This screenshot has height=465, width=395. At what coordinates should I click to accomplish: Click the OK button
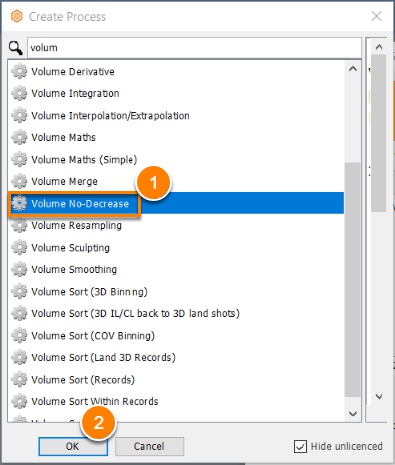click(x=73, y=446)
